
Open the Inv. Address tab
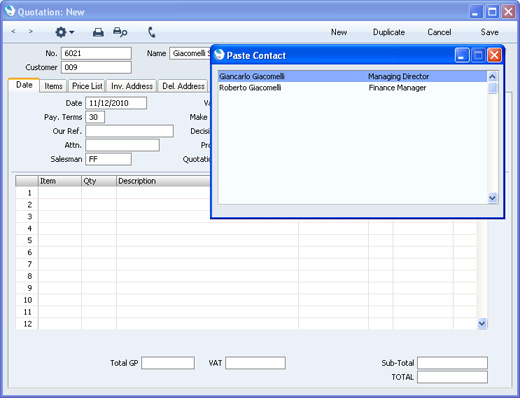(x=132, y=86)
